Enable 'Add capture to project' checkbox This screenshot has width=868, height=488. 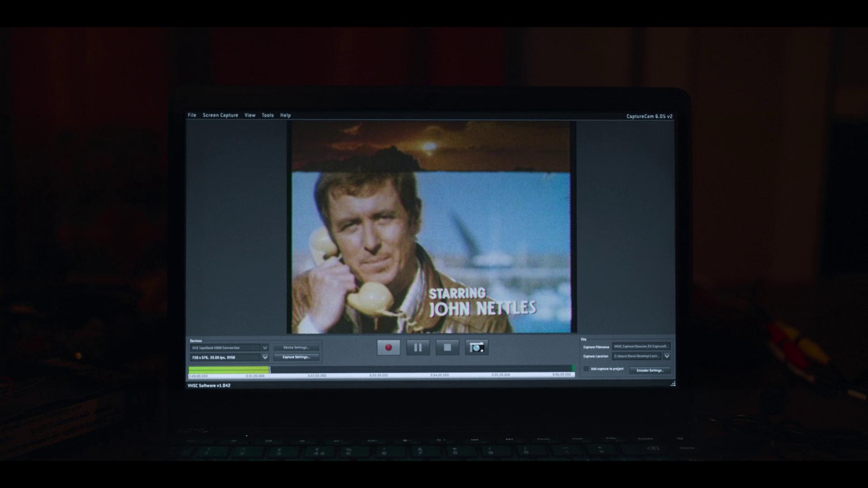(586, 369)
